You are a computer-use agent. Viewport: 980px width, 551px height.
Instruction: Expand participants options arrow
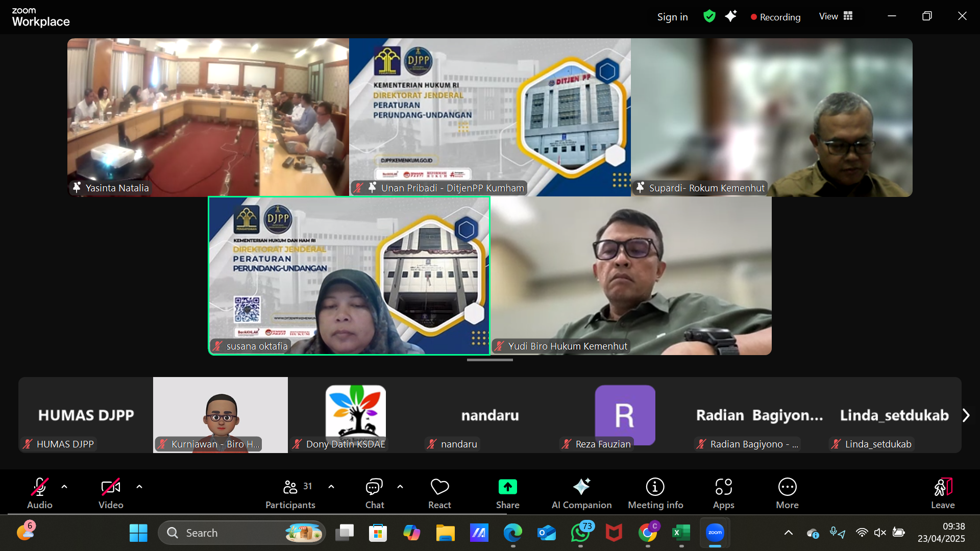click(x=331, y=487)
